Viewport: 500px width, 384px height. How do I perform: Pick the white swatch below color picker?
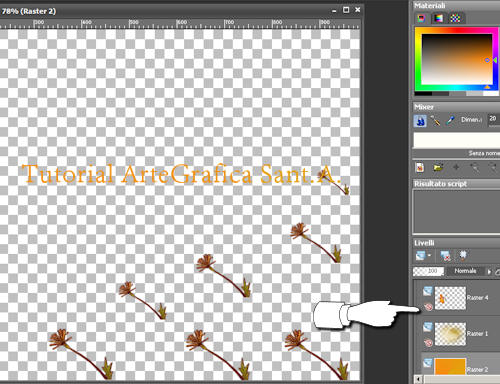491,94
